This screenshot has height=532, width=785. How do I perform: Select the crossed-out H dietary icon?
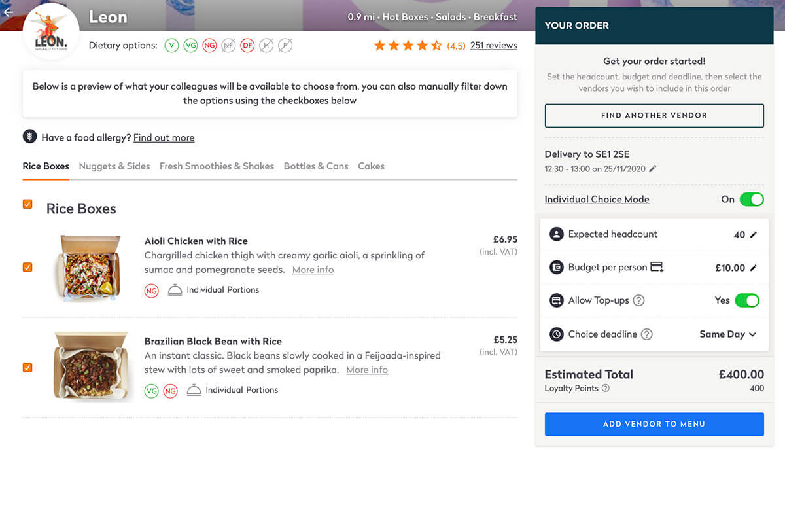pyautogui.click(x=266, y=46)
